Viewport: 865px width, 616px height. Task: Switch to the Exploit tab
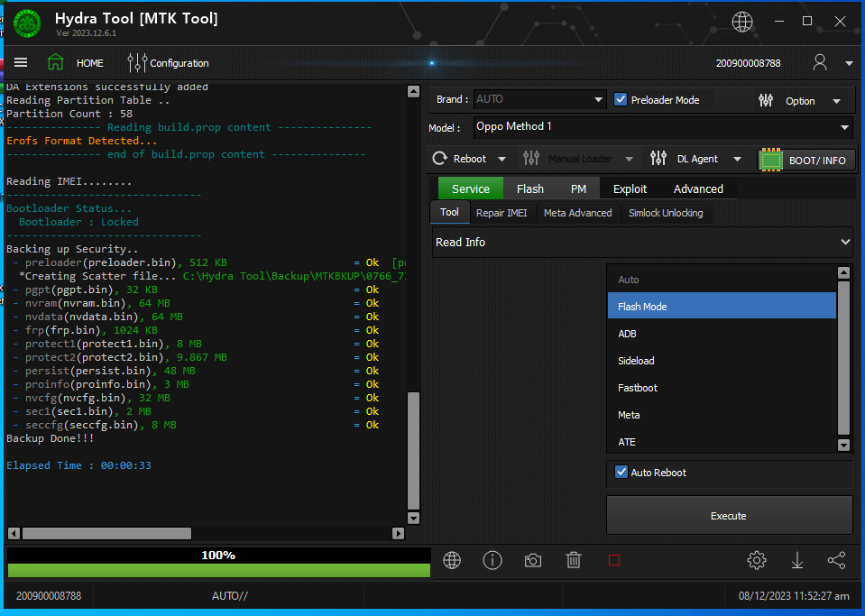coord(630,188)
